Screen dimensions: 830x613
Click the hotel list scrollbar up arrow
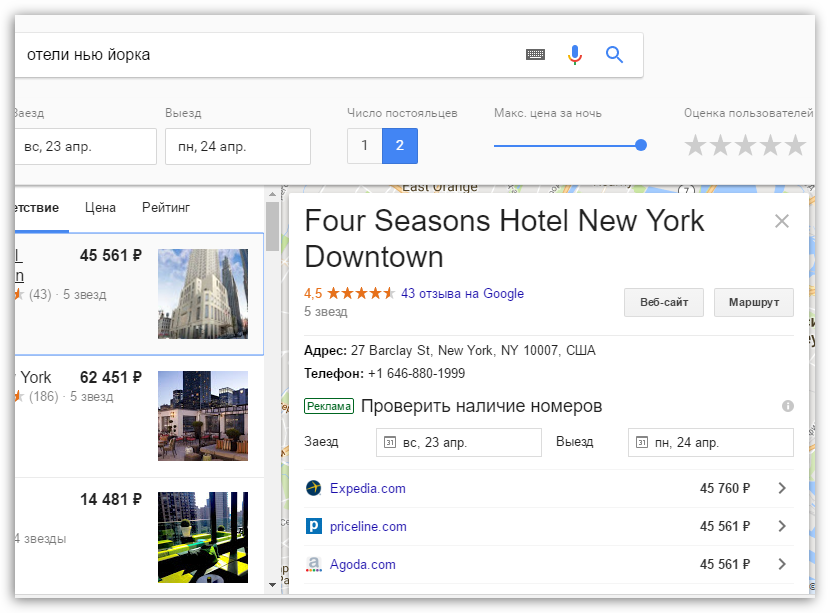point(272,194)
